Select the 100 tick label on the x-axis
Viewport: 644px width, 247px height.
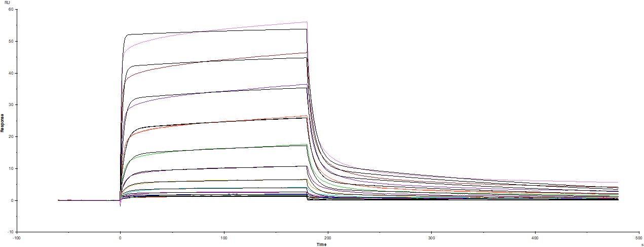pyautogui.click(x=224, y=237)
